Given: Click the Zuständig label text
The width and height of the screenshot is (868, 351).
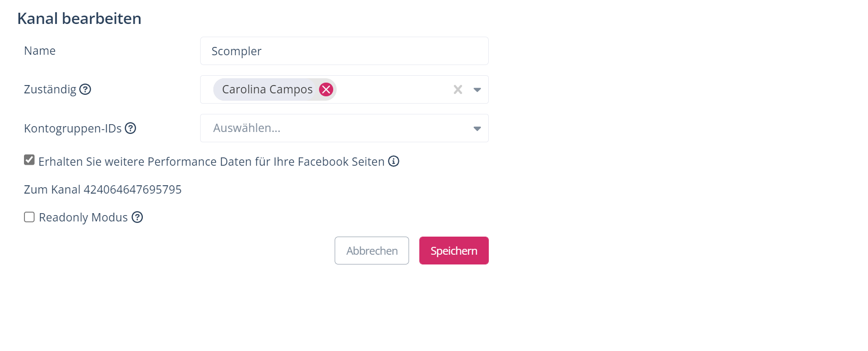Looking at the screenshot, I should (50, 89).
